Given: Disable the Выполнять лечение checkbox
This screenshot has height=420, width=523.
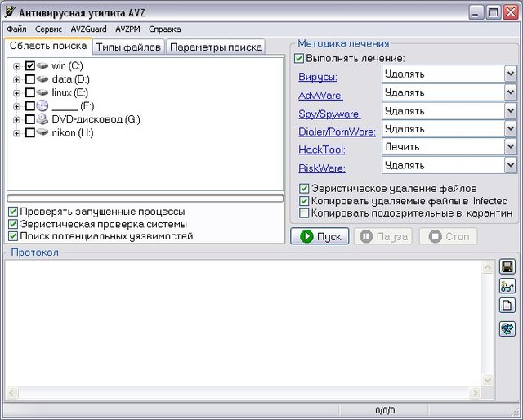Looking at the screenshot, I should coord(299,59).
